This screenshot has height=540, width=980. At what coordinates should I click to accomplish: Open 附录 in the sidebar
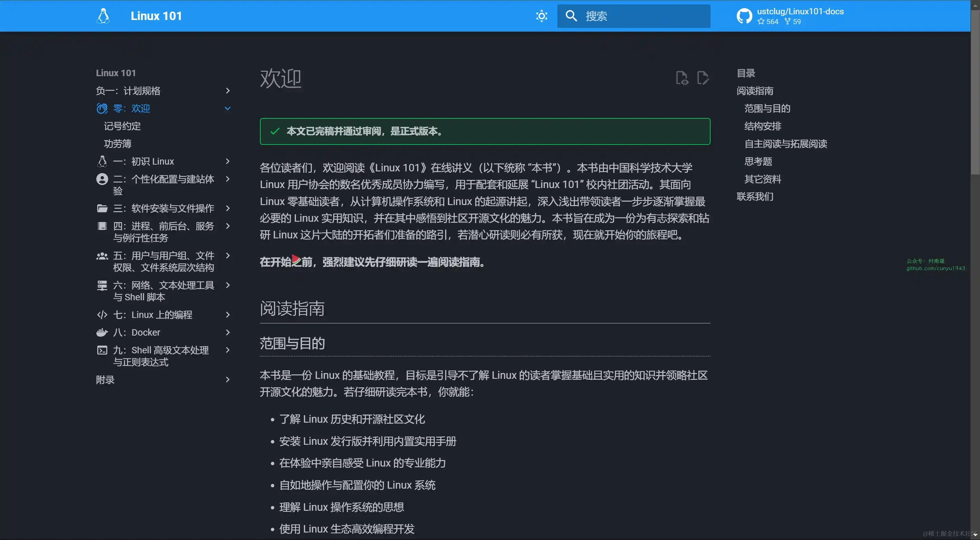pos(105,380)
